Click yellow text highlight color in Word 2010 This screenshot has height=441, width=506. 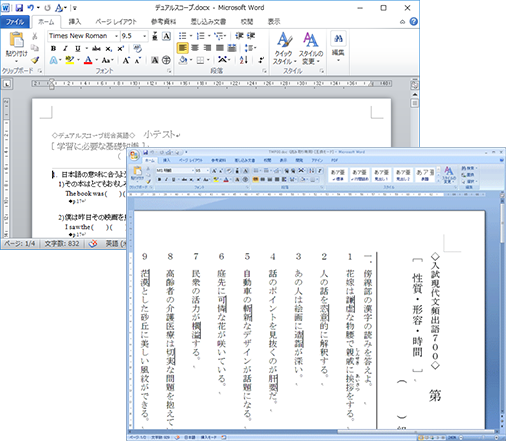(x=70, y=60)
